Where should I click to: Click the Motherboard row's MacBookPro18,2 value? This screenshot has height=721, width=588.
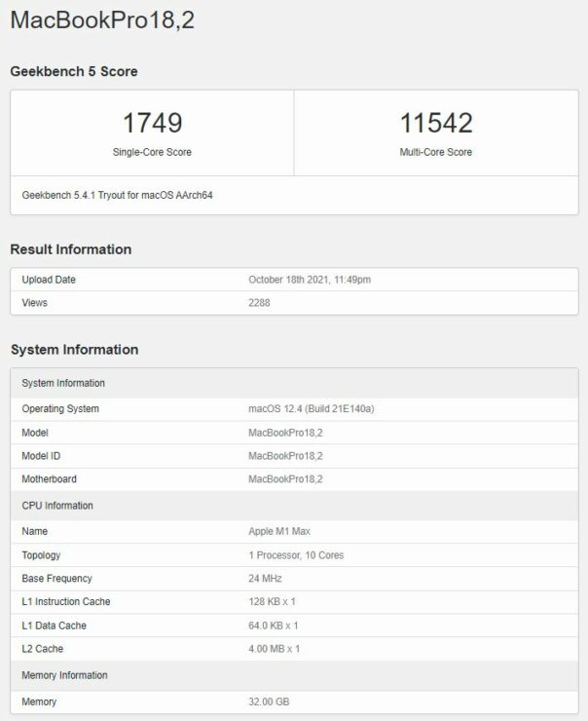tap(285, 479)
